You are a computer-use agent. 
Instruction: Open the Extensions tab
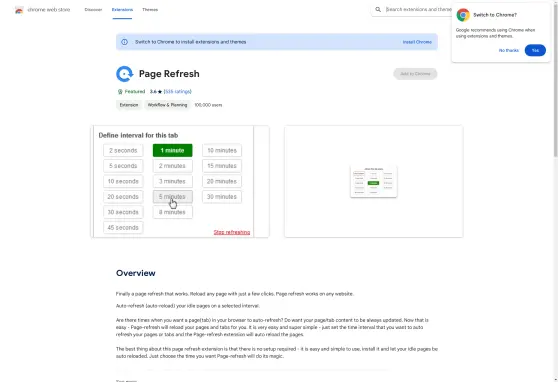click(122, 10)
